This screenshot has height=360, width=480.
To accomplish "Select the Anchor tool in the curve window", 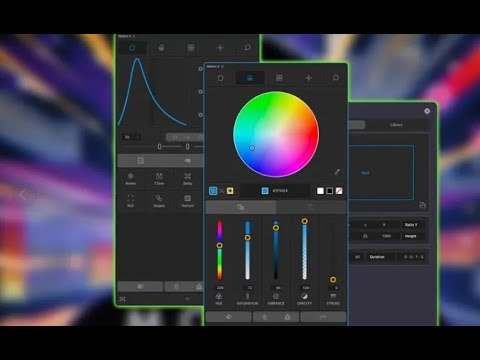I will 131,178.
